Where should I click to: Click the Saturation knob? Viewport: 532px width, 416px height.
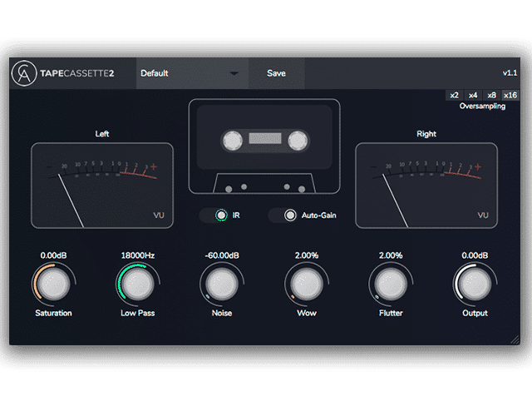53,284
